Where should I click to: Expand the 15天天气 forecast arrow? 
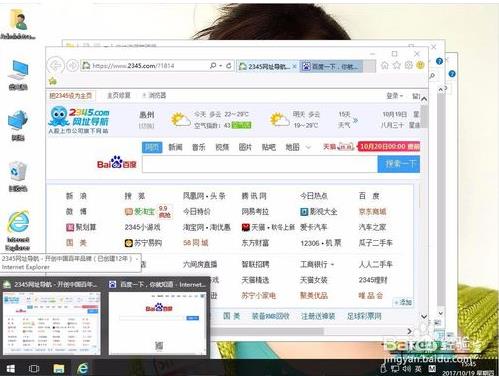click(355, 120)
